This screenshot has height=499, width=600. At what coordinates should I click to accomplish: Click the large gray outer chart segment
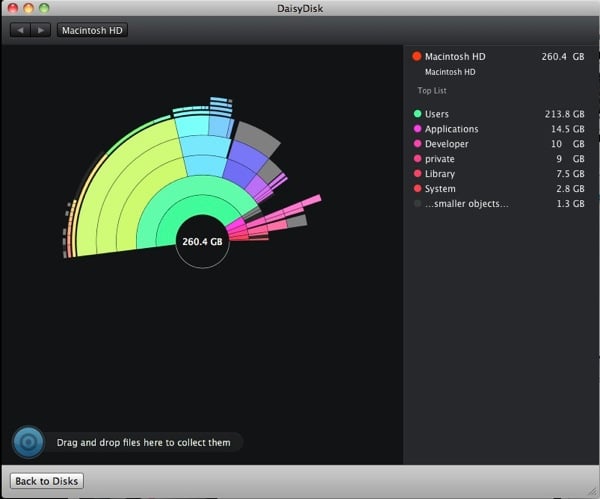(256, 138)
